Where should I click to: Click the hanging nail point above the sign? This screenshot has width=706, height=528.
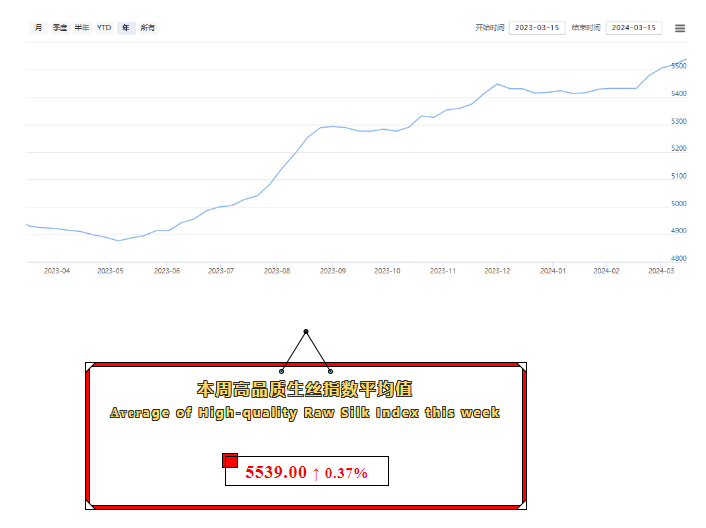tap(306, 332)
